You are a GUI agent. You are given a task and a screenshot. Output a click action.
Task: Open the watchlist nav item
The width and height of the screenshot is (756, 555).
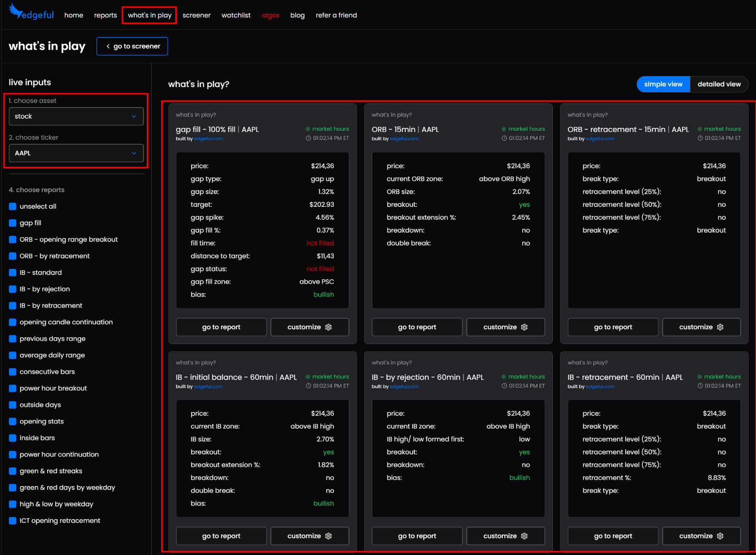pyautogui.click(x=236, y=15)
